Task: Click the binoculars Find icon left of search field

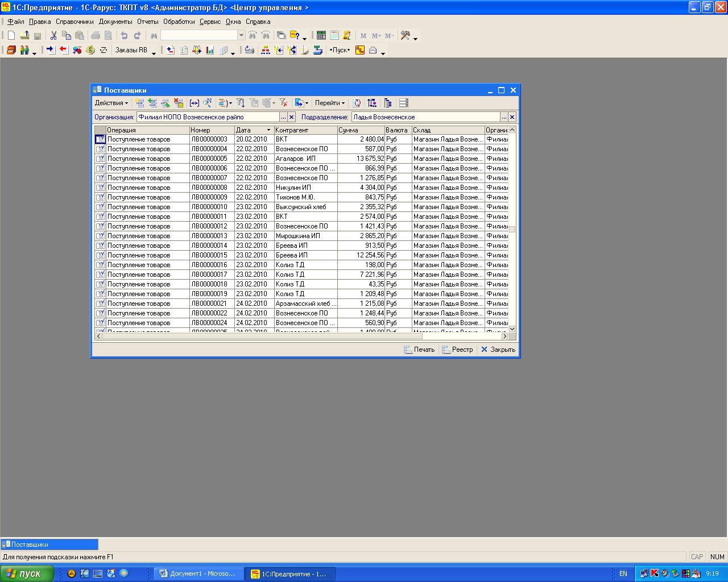Action: pyautogui.click(x=154, y=35)
